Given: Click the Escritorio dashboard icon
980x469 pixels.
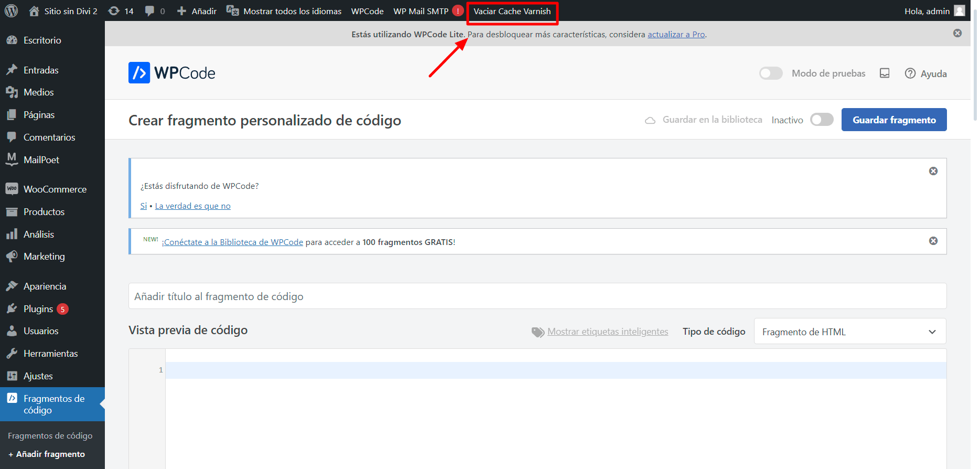Looking at the screenshot, I should tap(12, 40).
